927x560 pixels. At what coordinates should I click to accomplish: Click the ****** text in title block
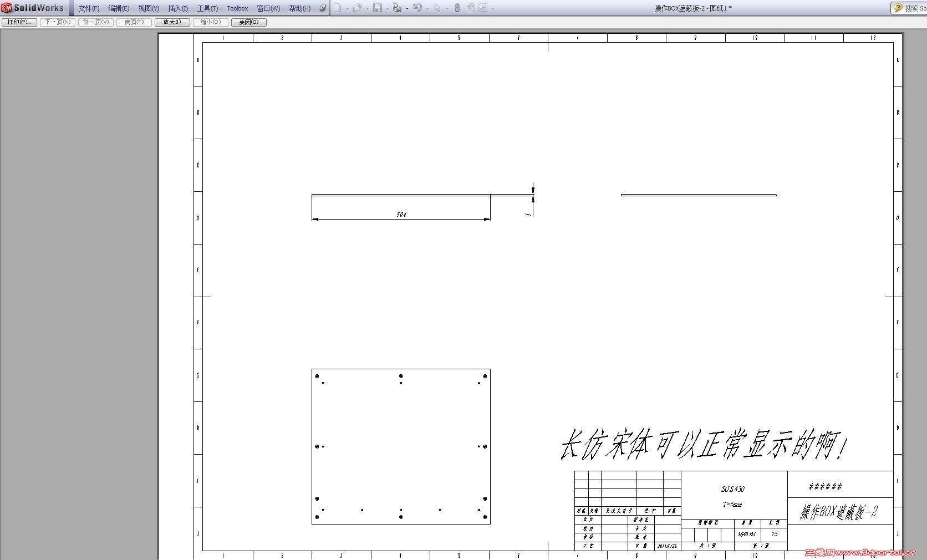pos(825,487)
